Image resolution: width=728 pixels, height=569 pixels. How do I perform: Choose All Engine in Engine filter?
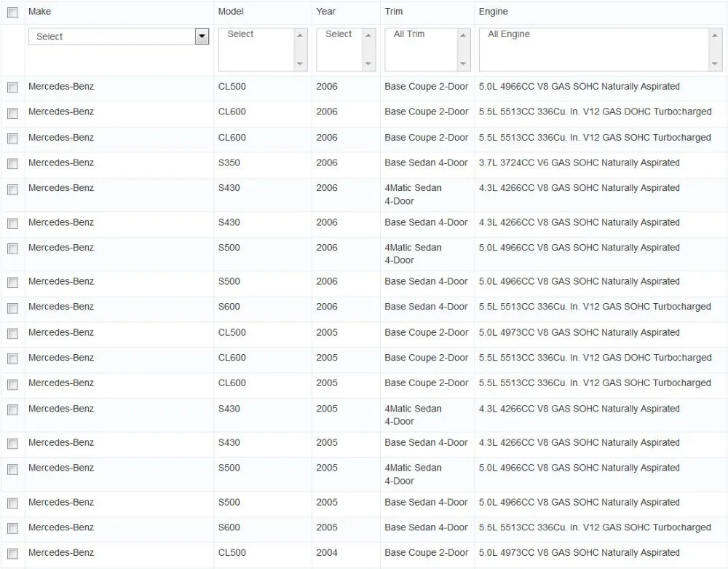click(509, 34)
